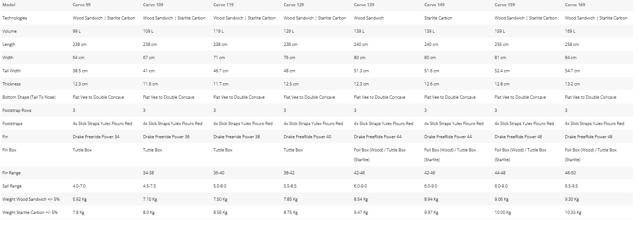The height and width of the screenshot is (225, 644).
Task: Click the Tail Width row label
Action: point(11,71)
